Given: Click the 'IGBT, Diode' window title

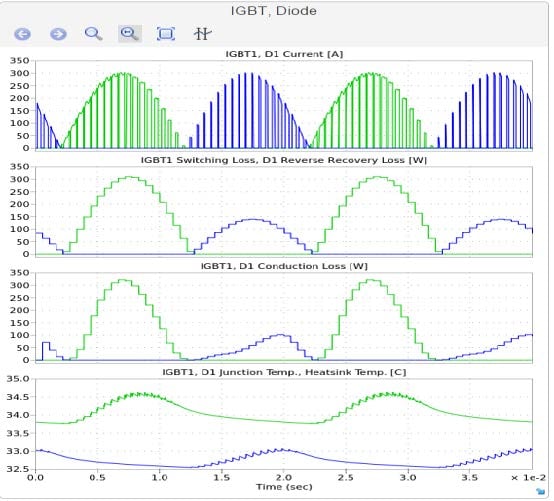Looking at the screenshot, I should pos(273,11).
